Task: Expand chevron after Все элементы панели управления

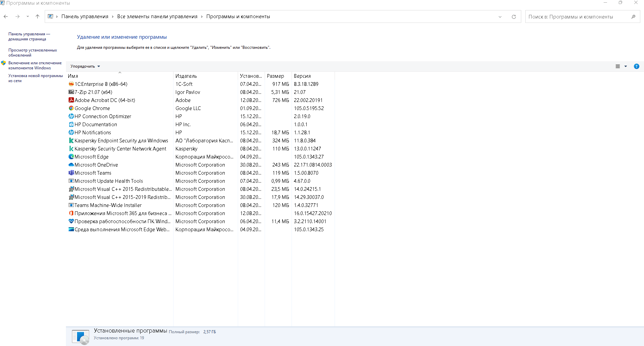Action: [202, 16]
